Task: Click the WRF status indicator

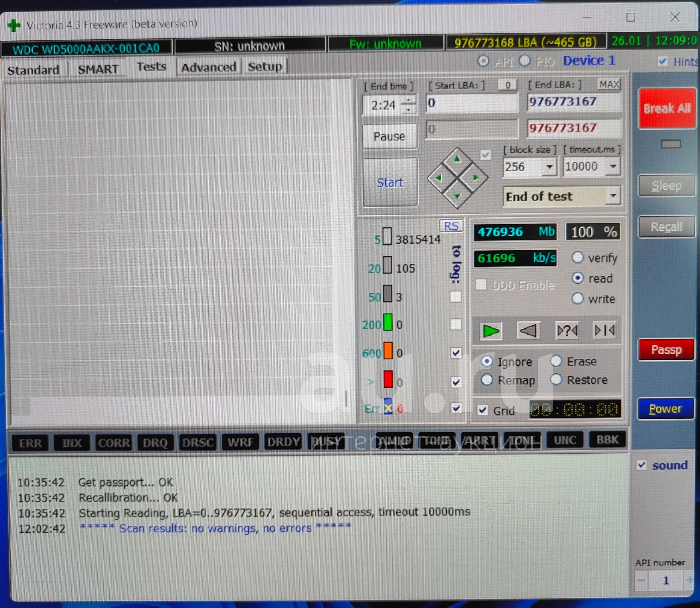Action: tap(240, 442)
